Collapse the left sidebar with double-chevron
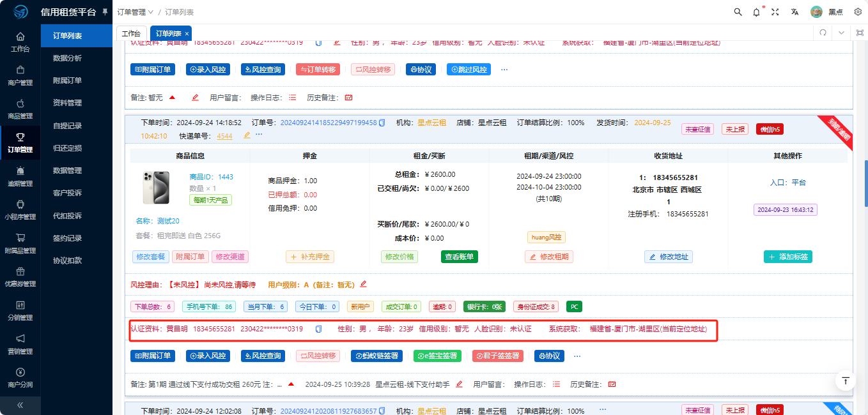 20,405
